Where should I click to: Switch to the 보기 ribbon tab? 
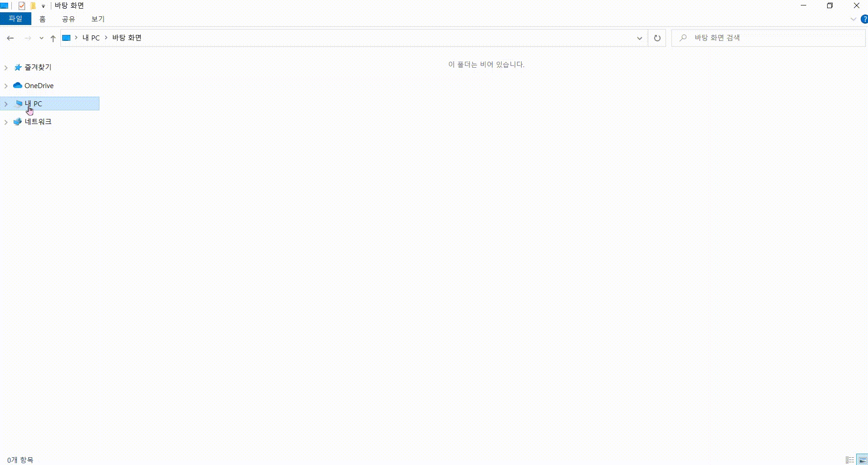pyautogui.click(x=98, y=19)
